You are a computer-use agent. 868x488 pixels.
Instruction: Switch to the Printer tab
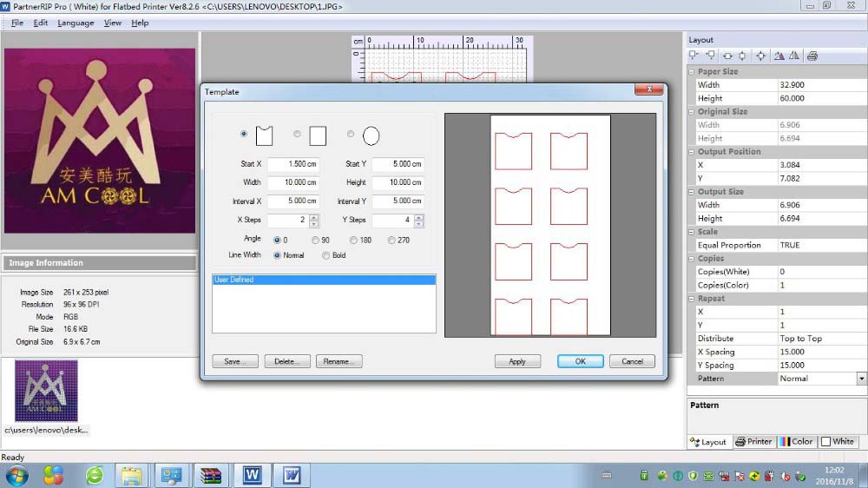coord(753,441)
